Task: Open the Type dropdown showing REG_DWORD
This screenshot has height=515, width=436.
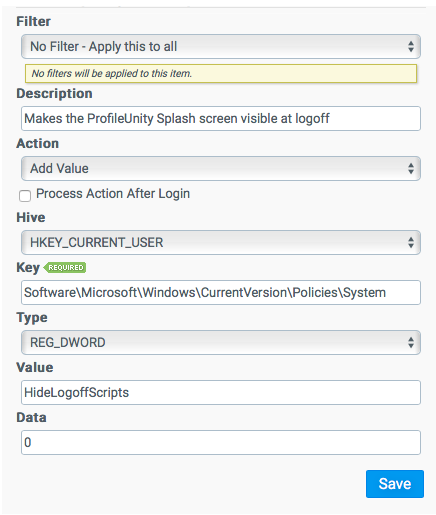Action: [x=221, y=343]
